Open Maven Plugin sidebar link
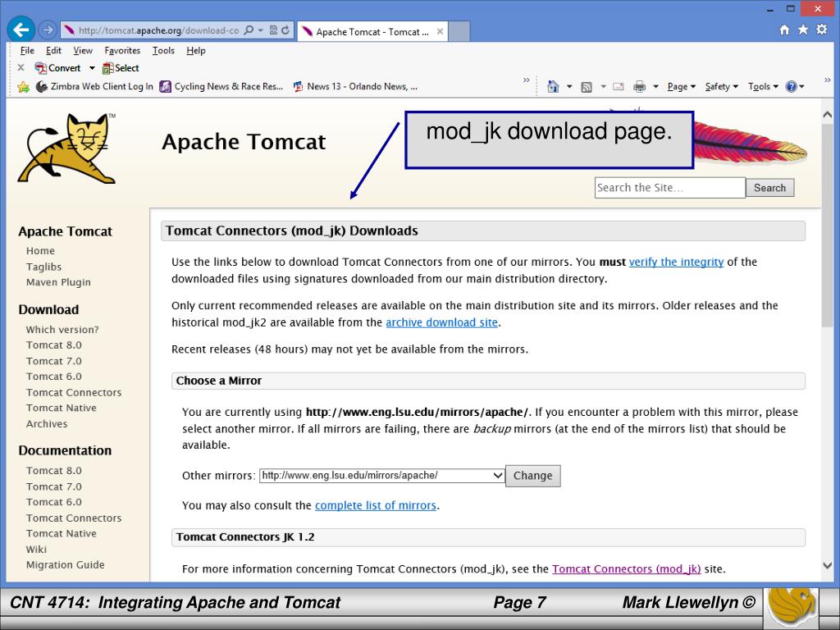 click(58, 282)
